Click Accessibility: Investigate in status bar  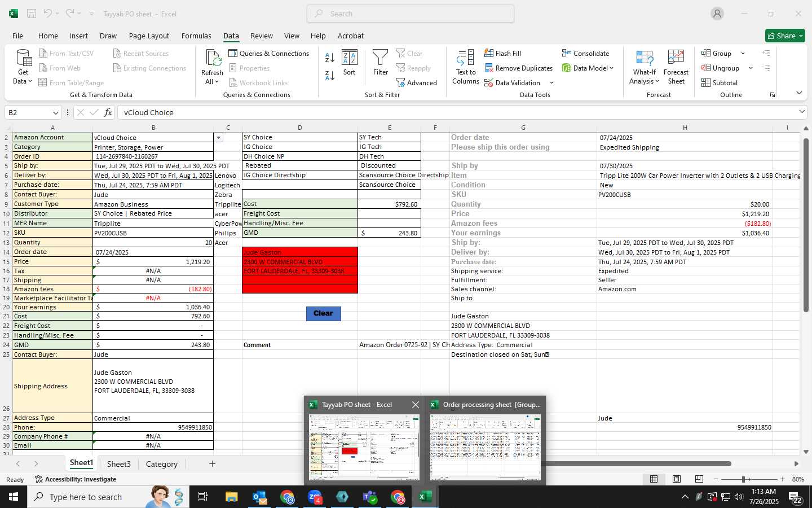pyautogui.click(x=76, y=479)
